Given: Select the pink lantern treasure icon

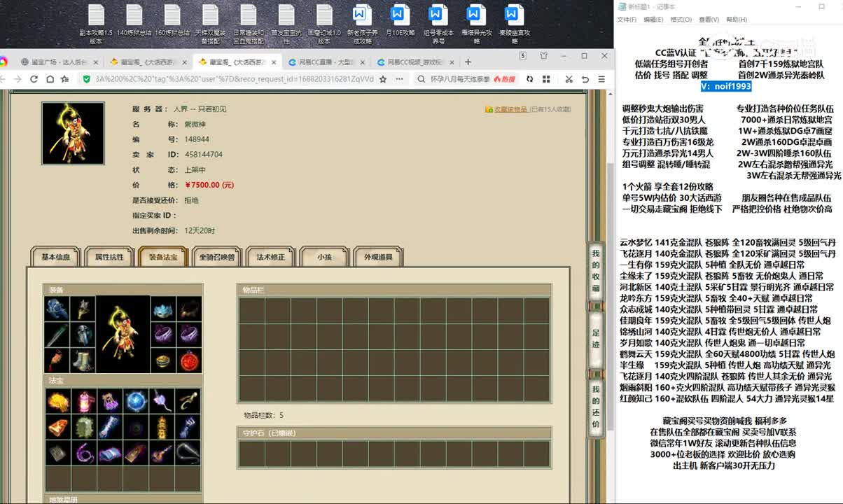Looking at the screenshot, I should pos(83,401).
